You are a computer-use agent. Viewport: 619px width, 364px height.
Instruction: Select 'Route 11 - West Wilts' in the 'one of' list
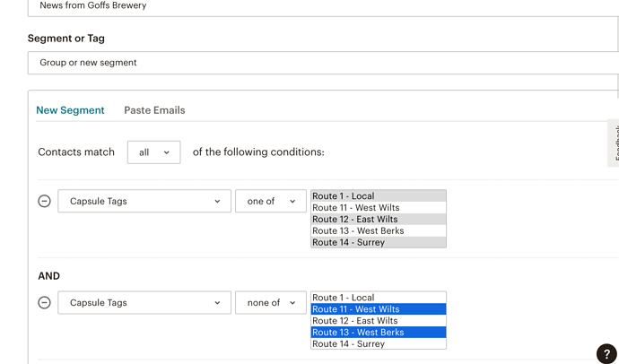pyautogui.click(x=379, y=207)
